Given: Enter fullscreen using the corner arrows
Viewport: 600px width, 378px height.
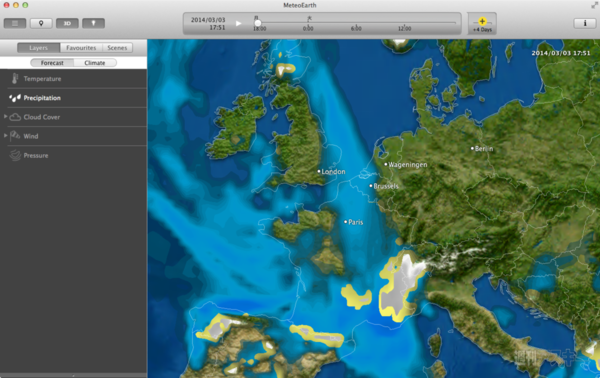Looking at the screenshot, I should (594, 5).
